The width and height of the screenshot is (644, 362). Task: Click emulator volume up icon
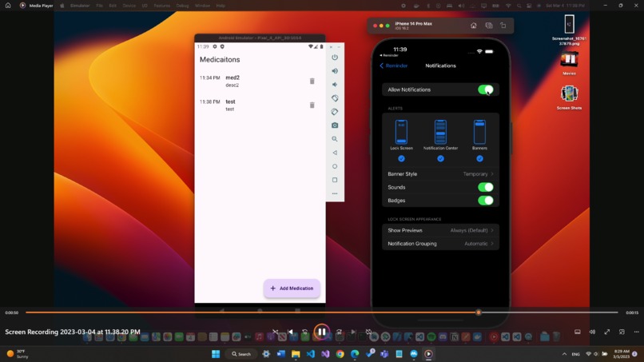(x=335, y=70)
